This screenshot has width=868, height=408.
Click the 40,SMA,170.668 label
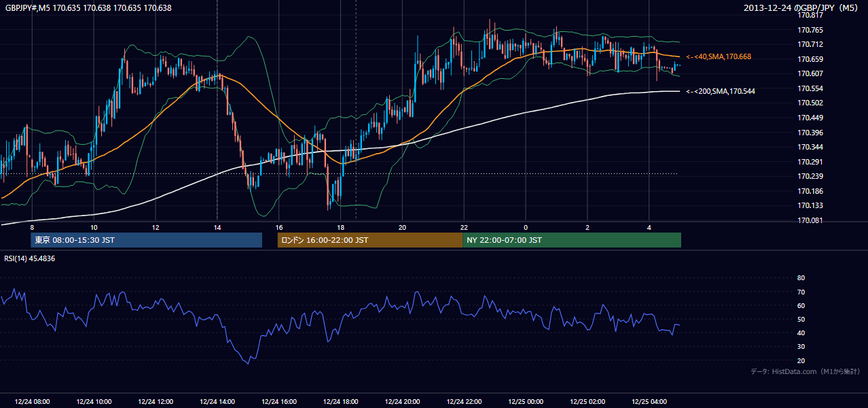point(719,57)
